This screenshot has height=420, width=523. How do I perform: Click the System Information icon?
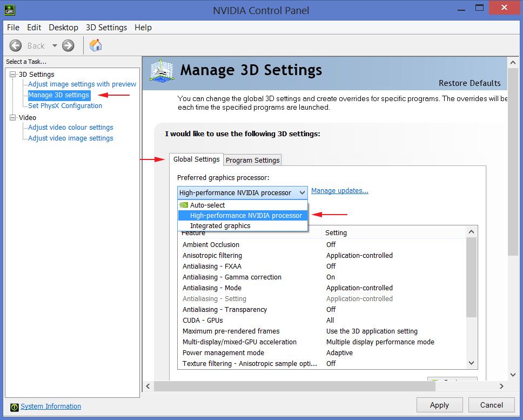(15, 407)
